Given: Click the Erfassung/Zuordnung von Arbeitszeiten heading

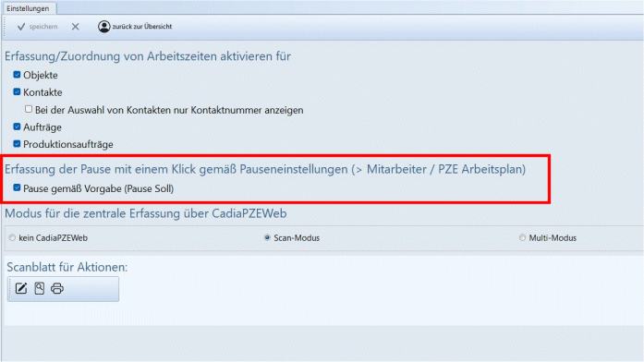Looking at the screenshot, I should click(x=148, y=56).
